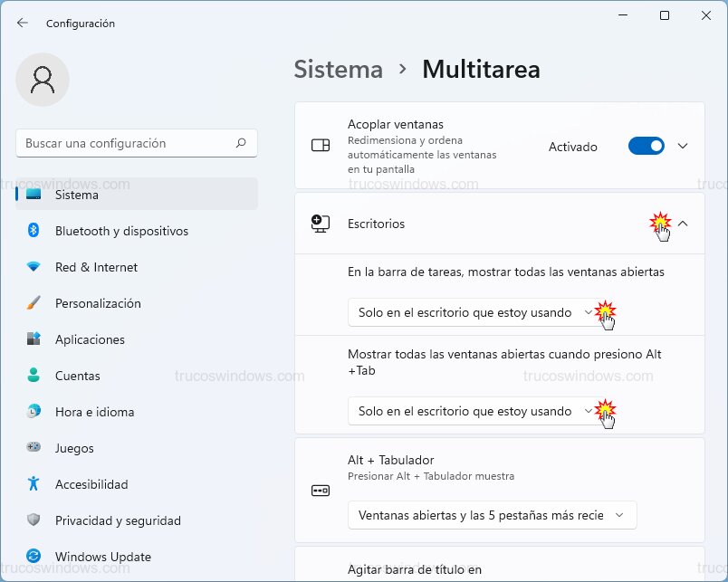Screen dimensions: 728x582
Task: Click the Acoplar ventanas snap icon
Action: click(319, 145)
